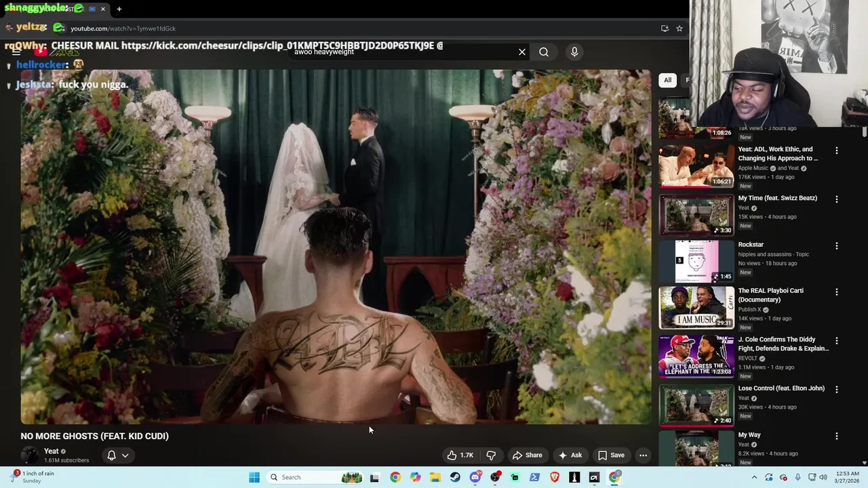Image resolution: width=868 pixels, height=488 pixels.
Task: Open a new browser tab
Action: 119,9
